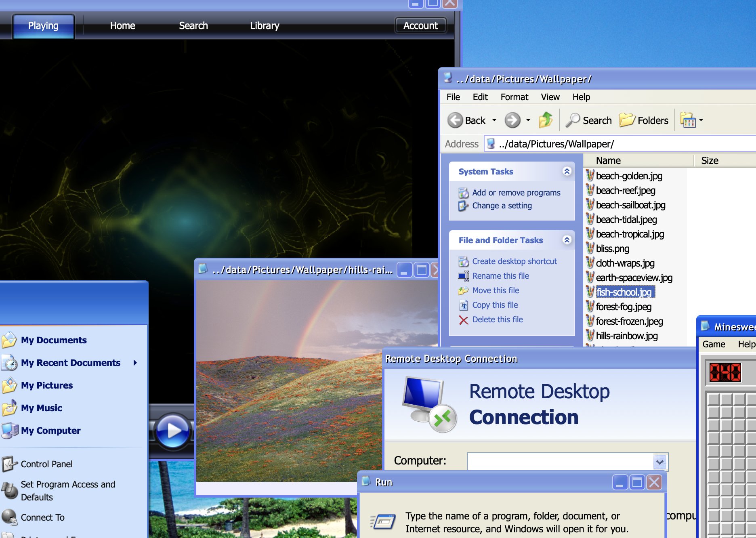The height and width of the screenshot is (538, 756).
Task: Switch to the Library tab
Action: tap(265, 26)
